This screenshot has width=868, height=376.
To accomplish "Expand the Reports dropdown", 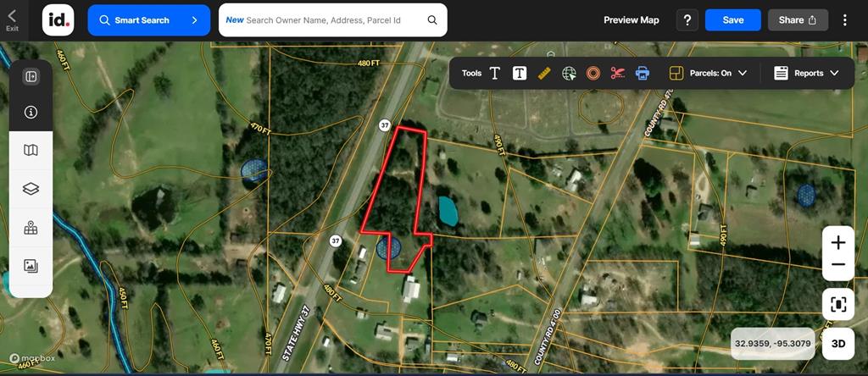I will tap(807, 73).
